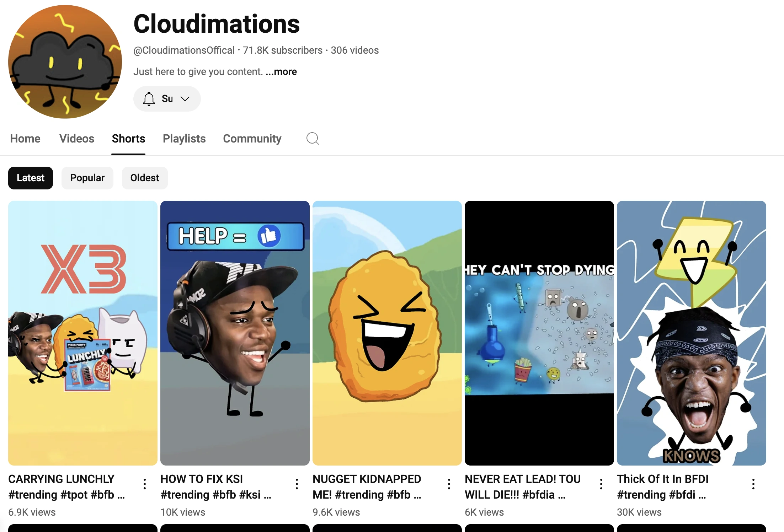Play the HELP = like short thumbnail
Screen dimensions: 784x532
[x=235, y=333]
